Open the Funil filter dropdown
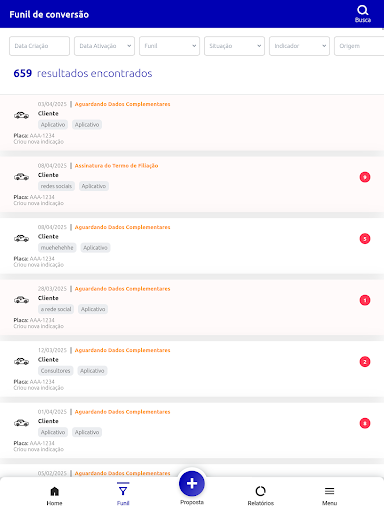The width and height of the screenshot is (384, 512). 169,46
